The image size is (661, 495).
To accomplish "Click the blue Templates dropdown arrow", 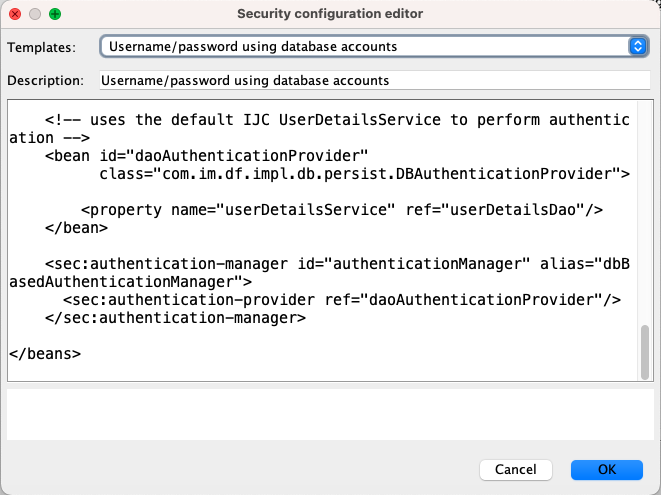I will pyautogui.click(x=638, y=47).
